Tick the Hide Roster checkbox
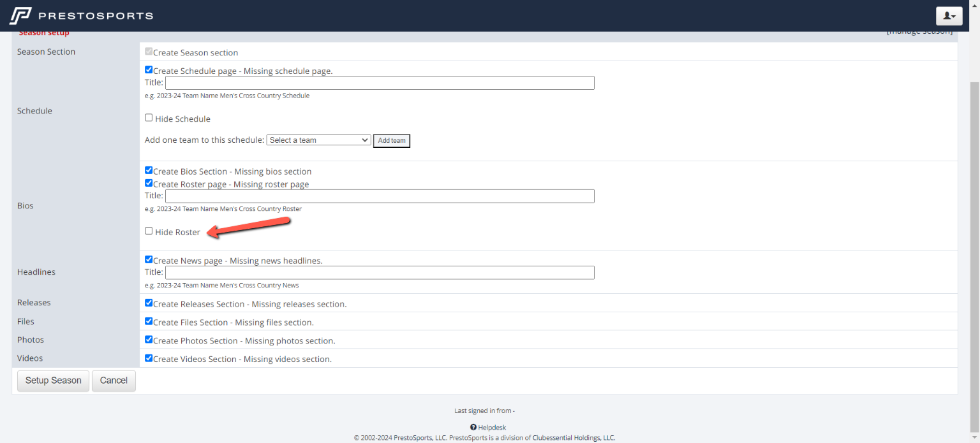 [x=149, y=231]
